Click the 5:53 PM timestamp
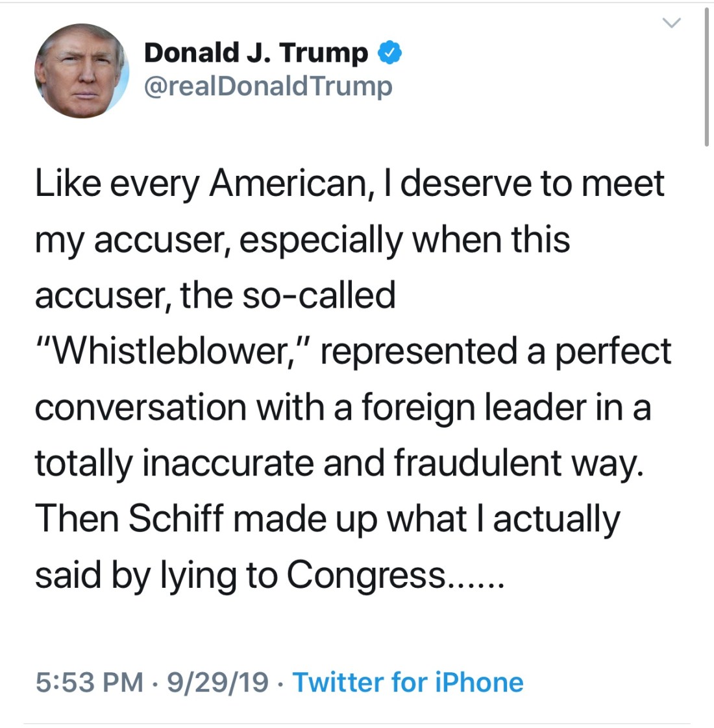Viewport: 714px width, 728px height. (x=89, y=683)
